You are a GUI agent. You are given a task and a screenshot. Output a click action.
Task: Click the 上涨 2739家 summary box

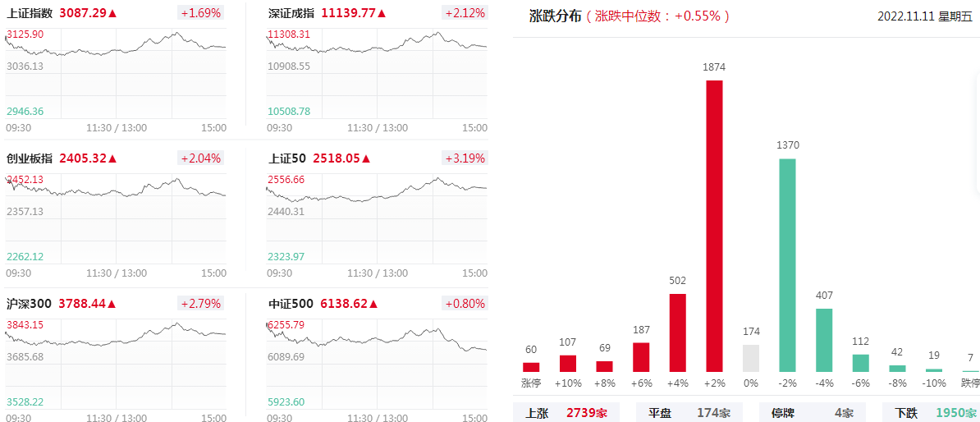coord(566,413)
